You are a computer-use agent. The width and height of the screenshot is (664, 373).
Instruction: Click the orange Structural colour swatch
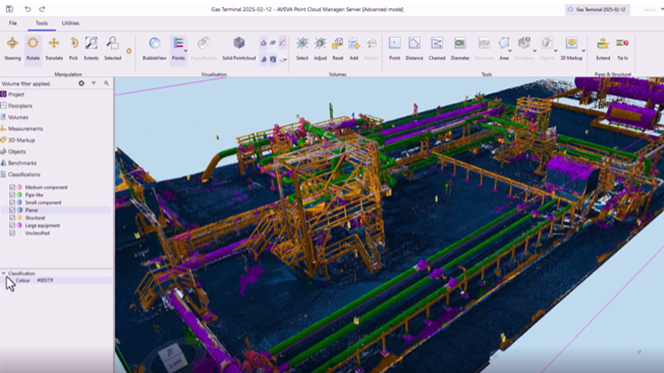pyautogui.click(x=19, y=218)
